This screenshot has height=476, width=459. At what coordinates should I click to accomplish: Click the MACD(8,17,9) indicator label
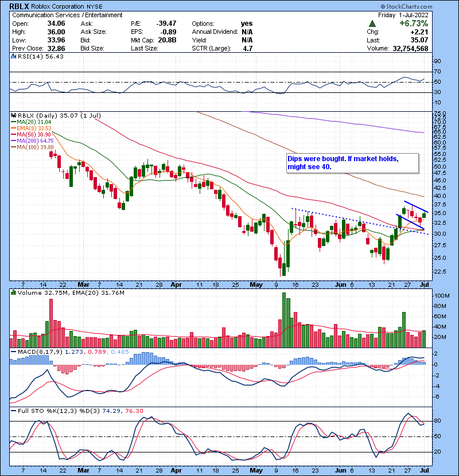tap(40, 352)
